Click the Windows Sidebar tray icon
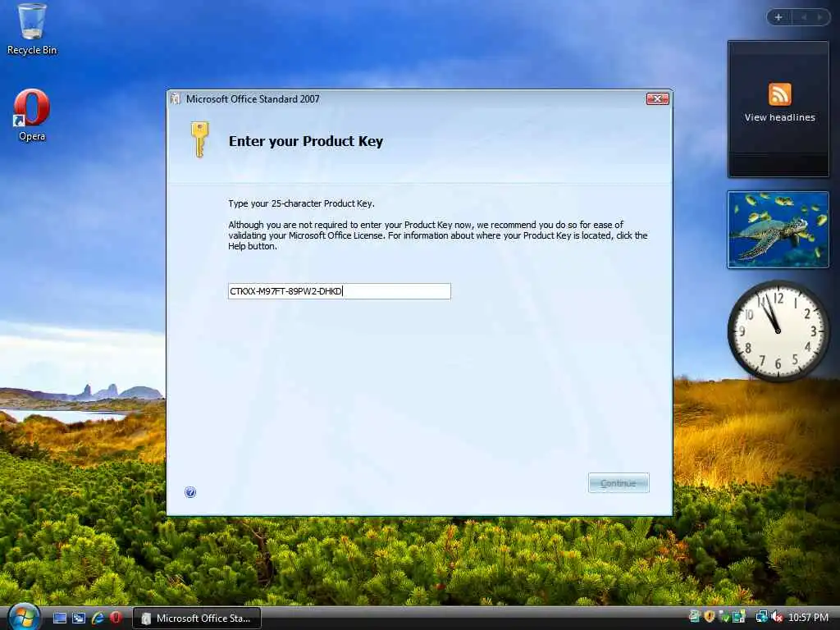 pos(739,617)
